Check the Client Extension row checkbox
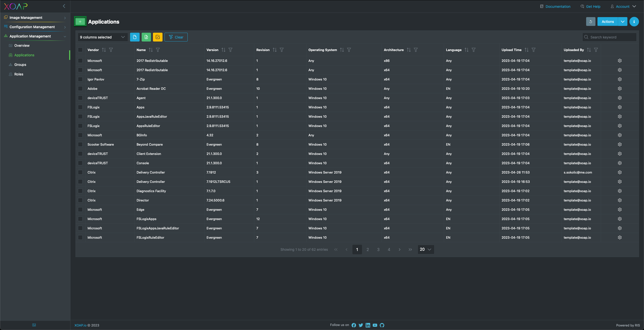The height and width of the screenshot is (330, 644). [80, 154]
